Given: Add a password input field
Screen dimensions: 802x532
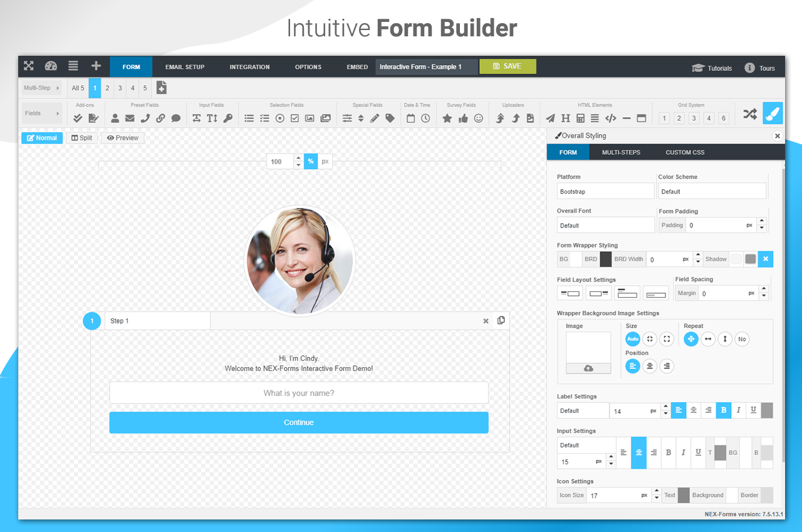Looking at the screenshot, I should pyautogui.click(x=228, y=118).
